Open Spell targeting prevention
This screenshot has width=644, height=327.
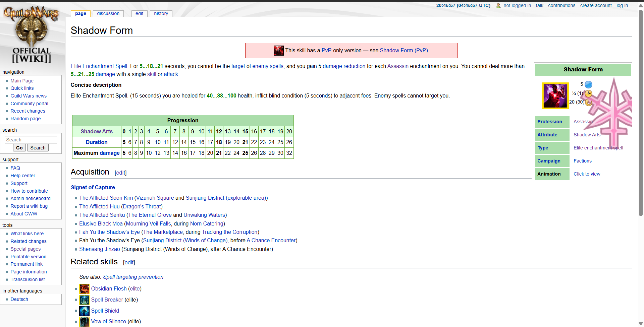(133, 277)
